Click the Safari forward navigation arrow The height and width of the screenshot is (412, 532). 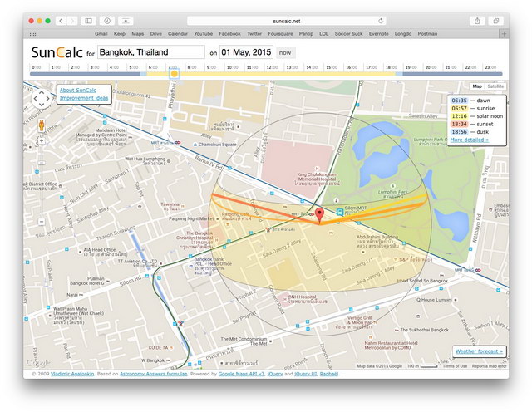(71, 20)
